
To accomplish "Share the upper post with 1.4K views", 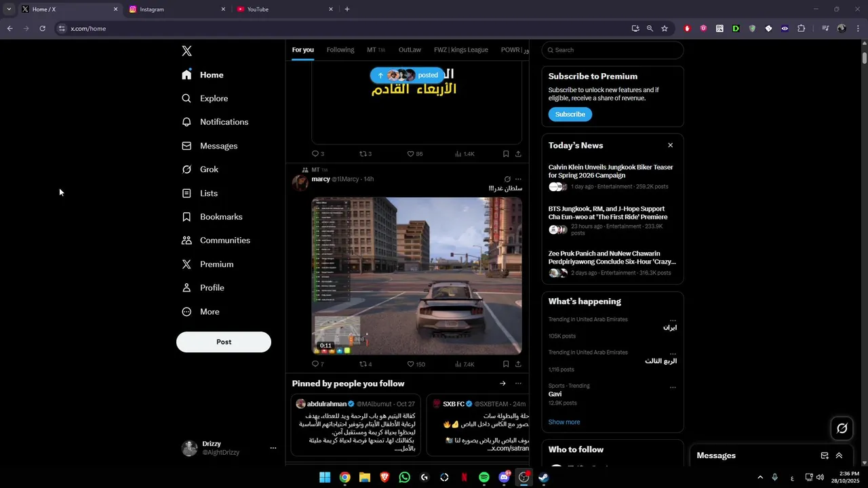I will coord(518,154).
